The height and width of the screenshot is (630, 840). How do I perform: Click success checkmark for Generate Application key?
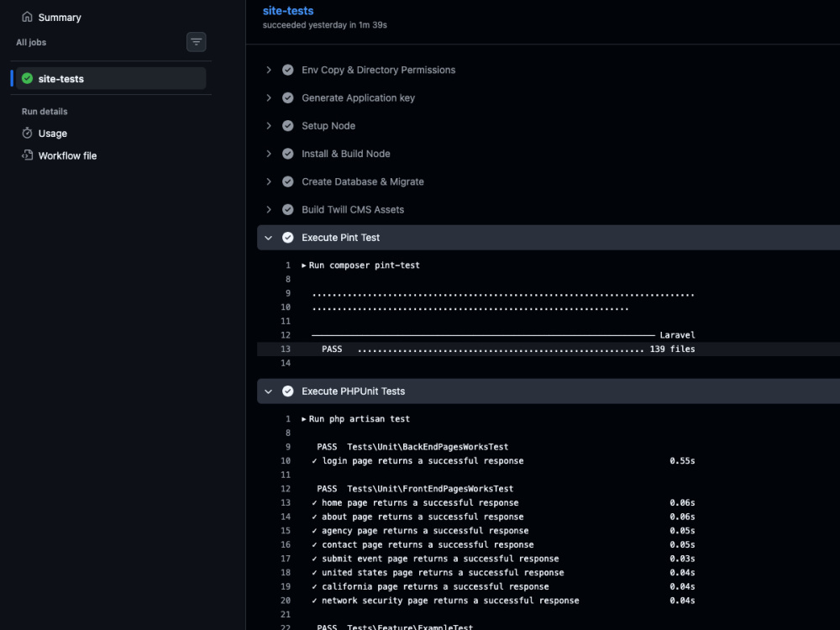coord(287,97)
